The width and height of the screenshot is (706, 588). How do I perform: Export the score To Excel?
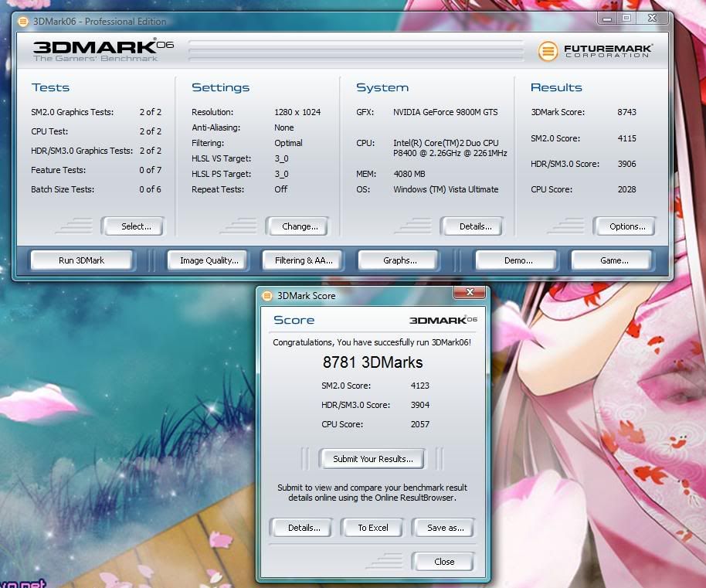[372, 528]
